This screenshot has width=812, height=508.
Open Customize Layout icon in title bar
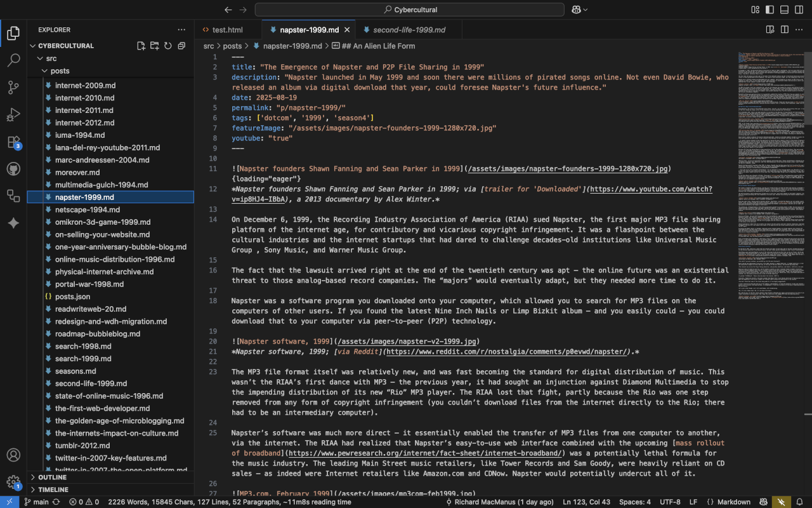point(755,10)
